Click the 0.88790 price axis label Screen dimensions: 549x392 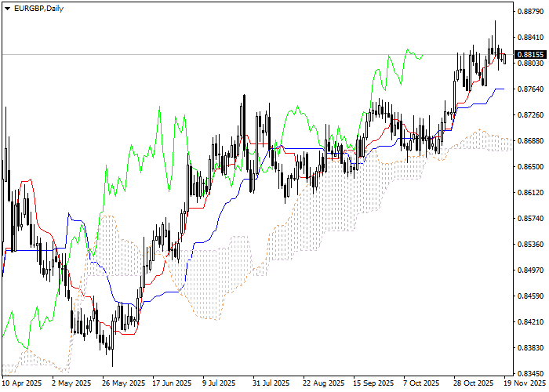(x=531, y=12)
